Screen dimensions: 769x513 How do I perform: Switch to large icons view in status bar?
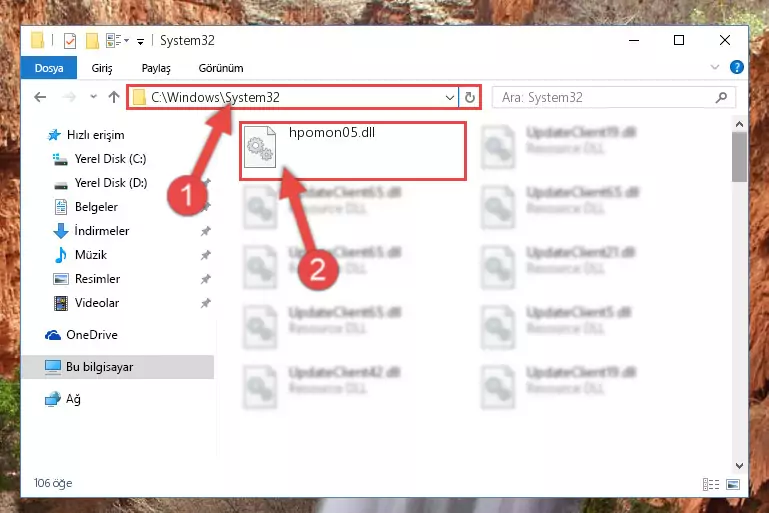[x=733, y=485]
